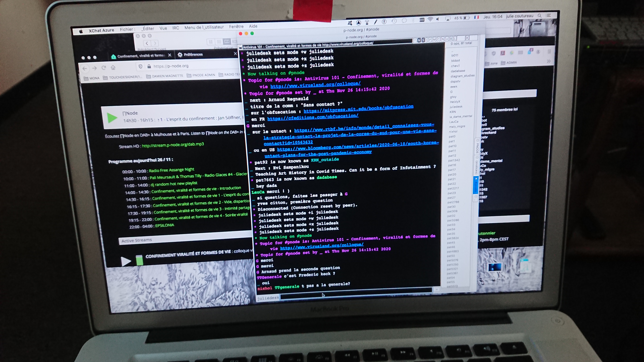Click the browser home icon
This screenshot has width=644, height=362.
[113, 67]
